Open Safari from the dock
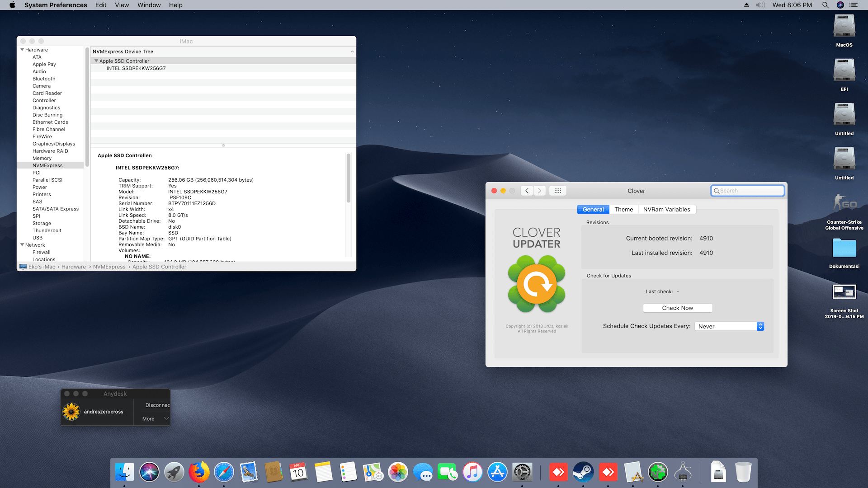 click(224, 473)
